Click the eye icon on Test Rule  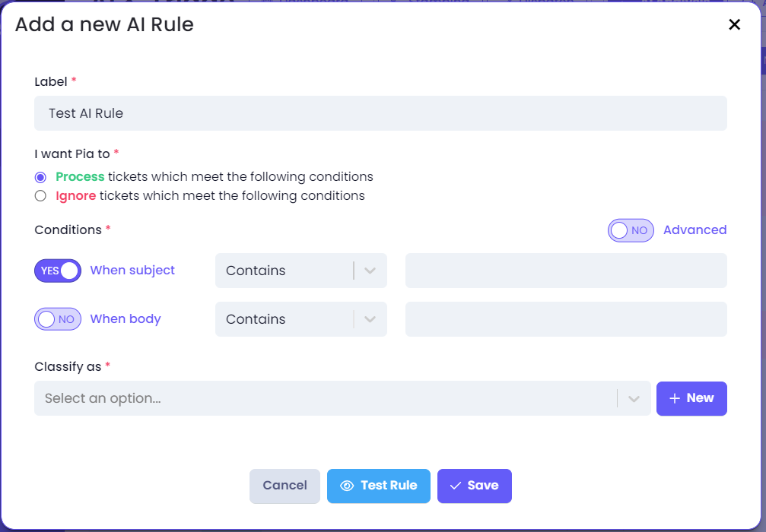coord(347,486)
